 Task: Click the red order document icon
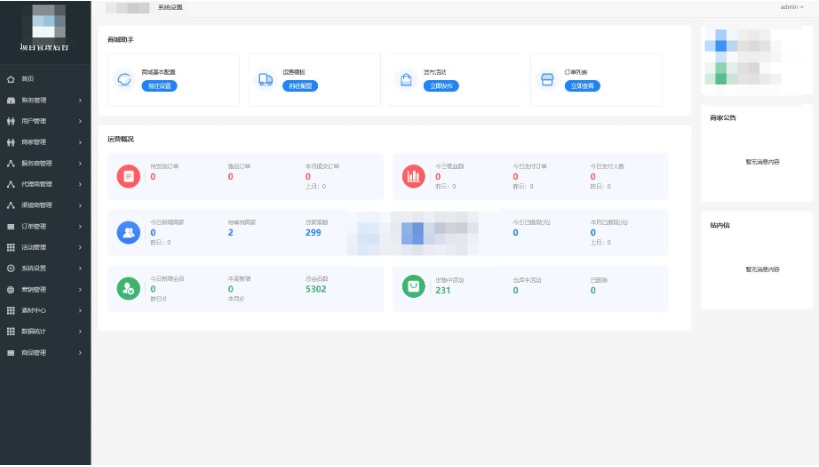point(128,176)
